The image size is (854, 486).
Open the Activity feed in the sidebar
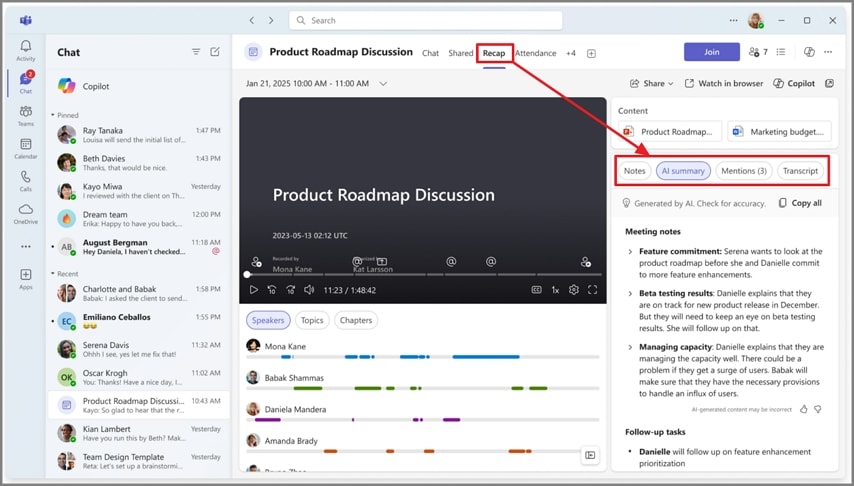point(26,50)
